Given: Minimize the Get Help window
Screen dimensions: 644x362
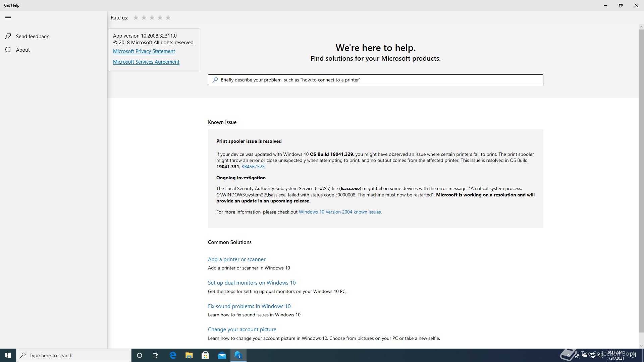Looking at the screenshot, I should coord(605,5).
